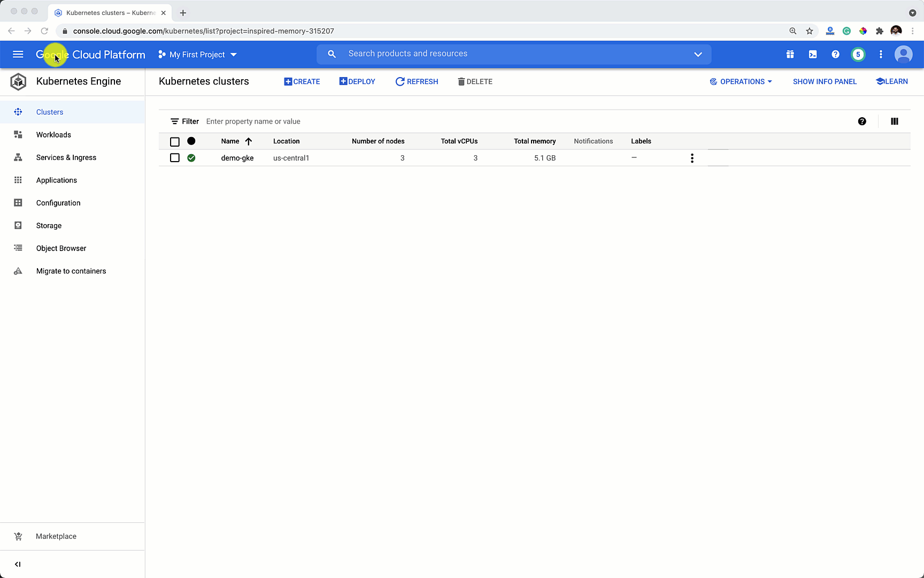Select all clusters with header checkbox
Screen dimensions: 924x578
[175, 141]
